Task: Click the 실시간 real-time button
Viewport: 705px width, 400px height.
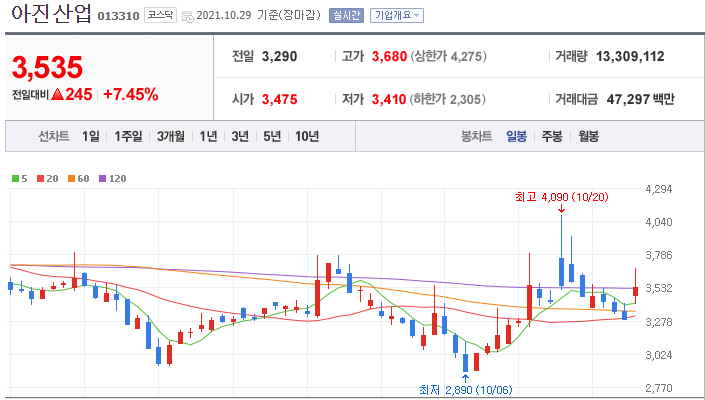Action: click(x=346, y=15)
